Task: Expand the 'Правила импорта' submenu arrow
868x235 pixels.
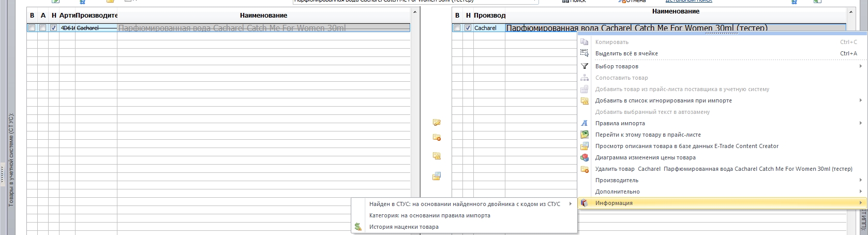Action: tap(861, 123)
